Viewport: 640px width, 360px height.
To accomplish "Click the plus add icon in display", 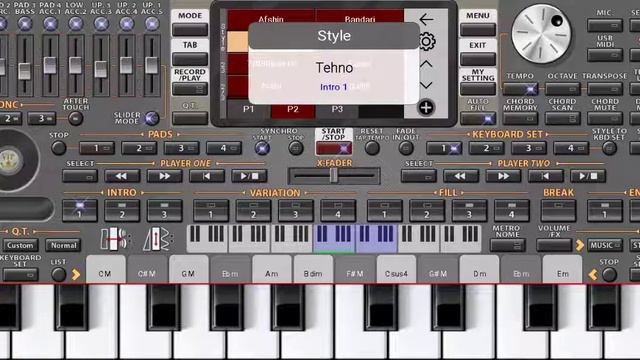I will tap(426, 107).
